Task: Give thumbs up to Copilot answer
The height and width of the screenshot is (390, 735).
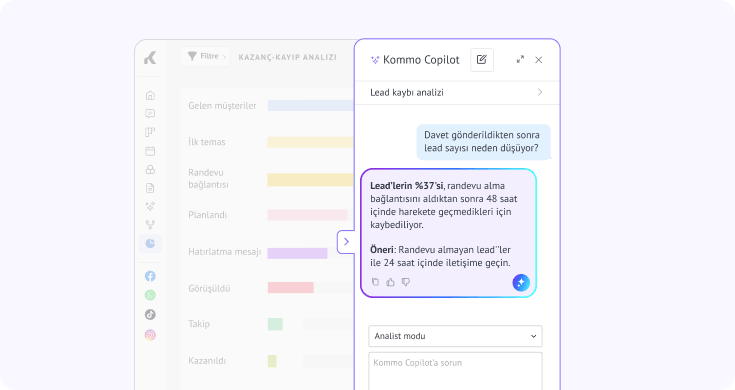Action: click(390, 282)
